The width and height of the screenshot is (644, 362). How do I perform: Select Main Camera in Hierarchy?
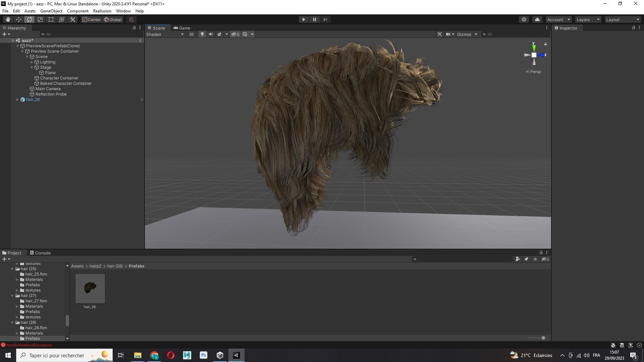(x=48, y=89)
